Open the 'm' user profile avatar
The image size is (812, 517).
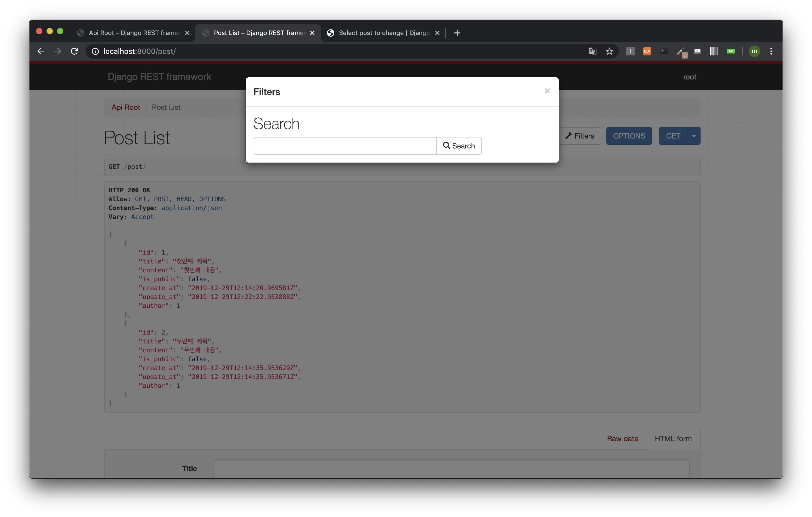(754, 51)
